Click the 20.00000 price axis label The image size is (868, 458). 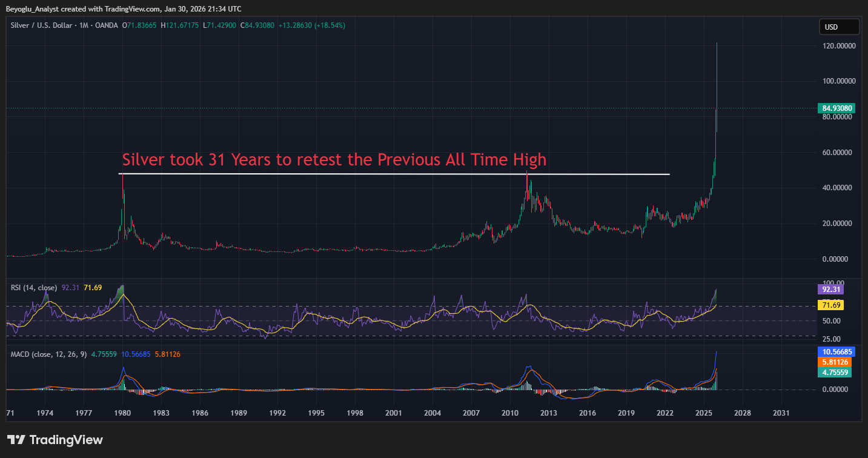click(838, 224)
